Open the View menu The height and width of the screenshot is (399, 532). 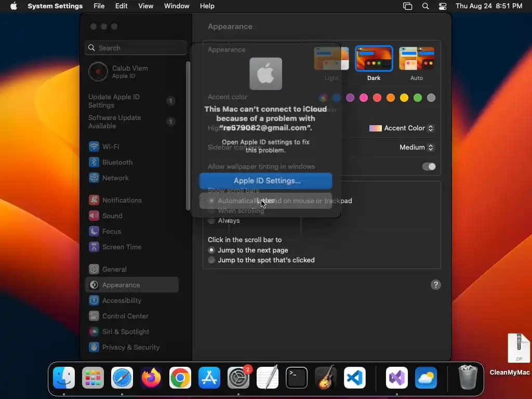[x=146, y=6]
